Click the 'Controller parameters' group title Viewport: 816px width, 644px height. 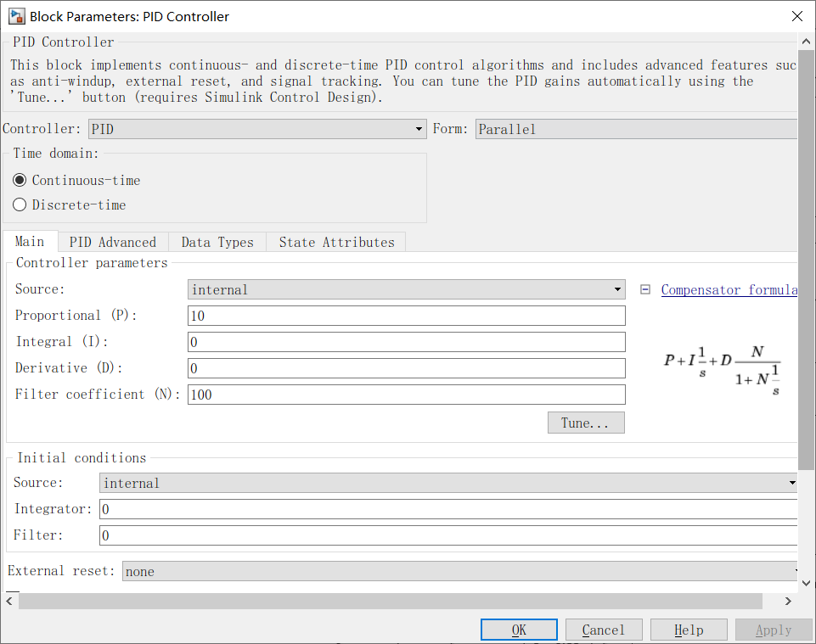coord(92,263)
